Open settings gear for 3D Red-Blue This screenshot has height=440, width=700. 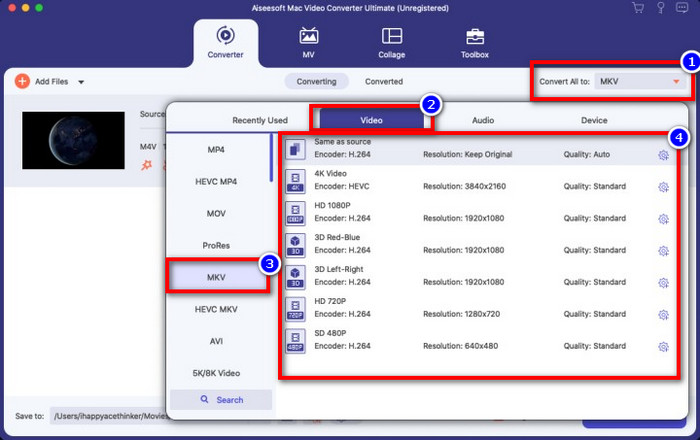click(x=663, y=251)
